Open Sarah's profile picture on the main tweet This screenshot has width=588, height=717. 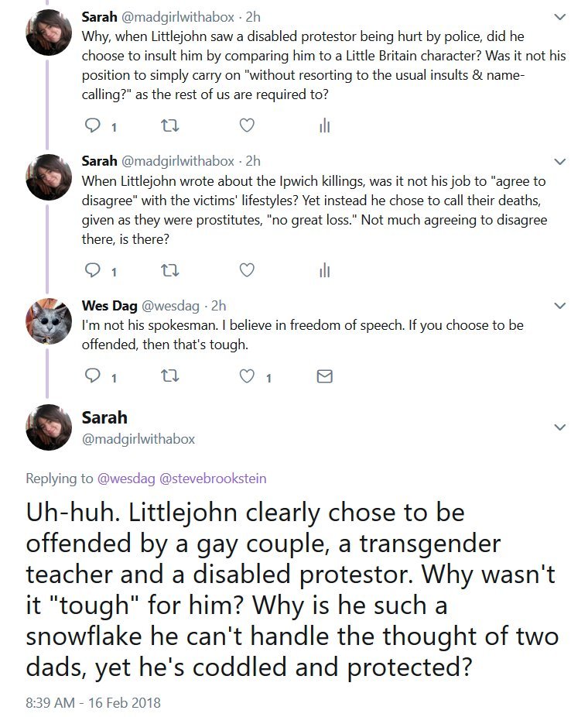[48, 427]
